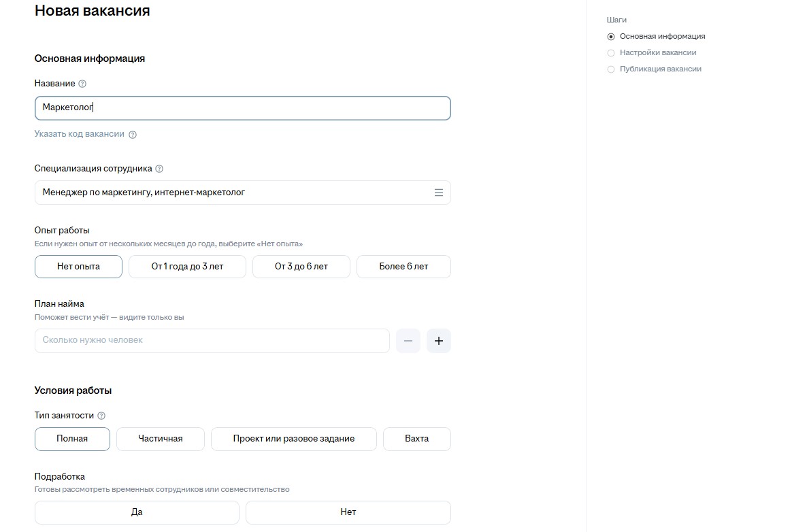Image resolution: width=792 pixels, height=532 pixels.
Task: Decrease hiring plan with minus button
Action: point(408,341)
